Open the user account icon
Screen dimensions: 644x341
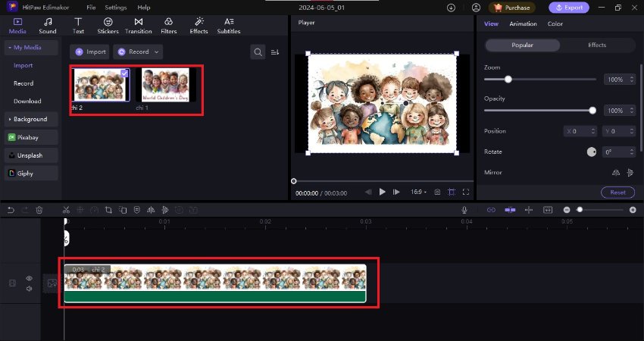point(476,8)
